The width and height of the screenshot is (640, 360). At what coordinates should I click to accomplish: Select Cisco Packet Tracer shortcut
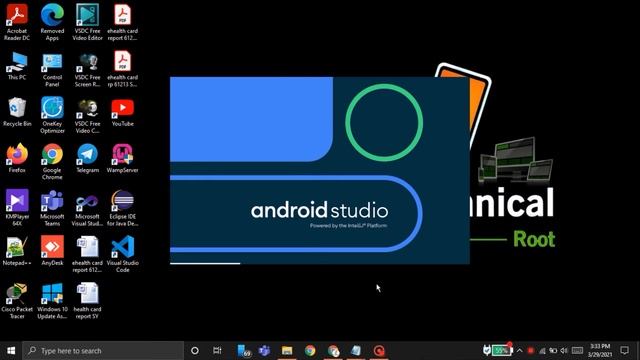[17, 301]
